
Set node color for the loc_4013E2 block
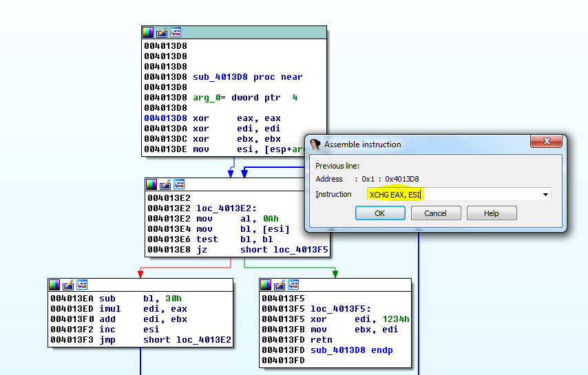tap(151, 184)
